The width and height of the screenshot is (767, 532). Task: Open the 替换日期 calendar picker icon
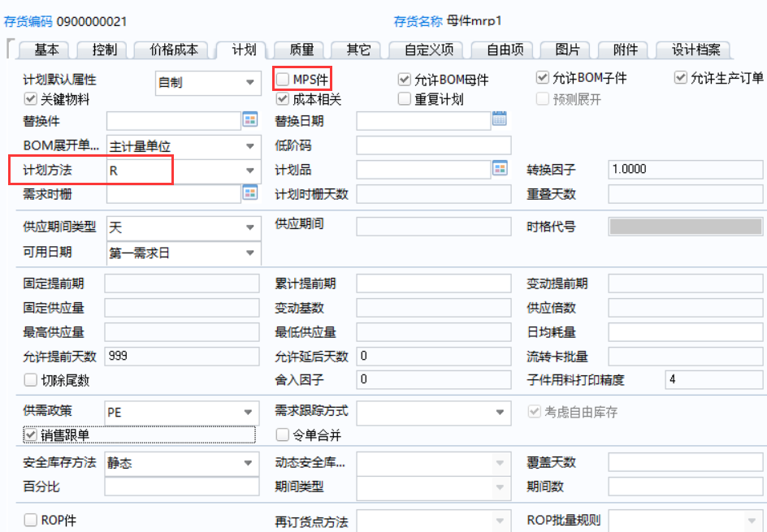[499, 120]
